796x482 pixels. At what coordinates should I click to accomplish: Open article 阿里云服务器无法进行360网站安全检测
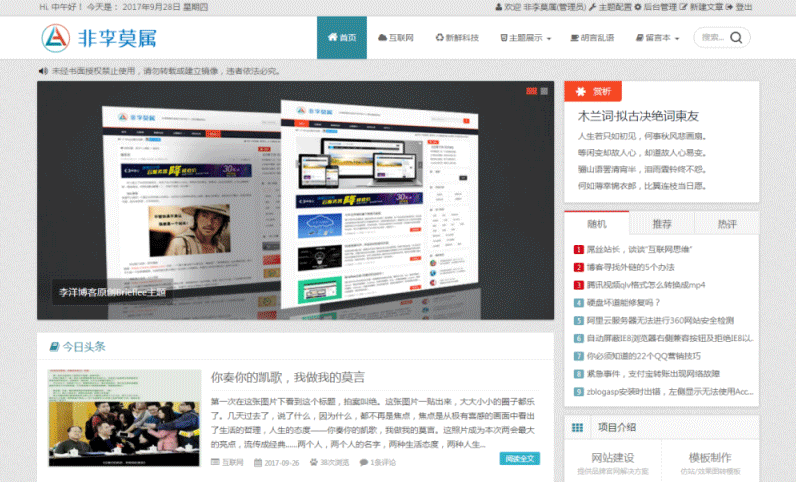coord(660,320)
